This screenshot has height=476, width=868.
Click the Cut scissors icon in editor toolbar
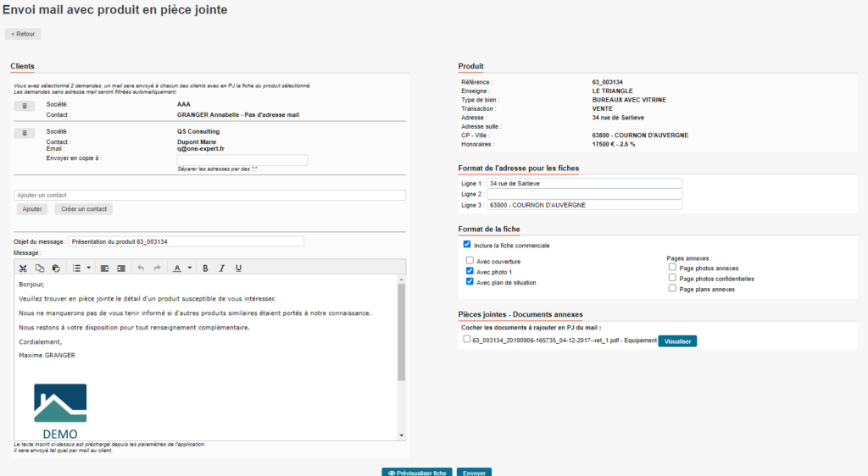23,268
